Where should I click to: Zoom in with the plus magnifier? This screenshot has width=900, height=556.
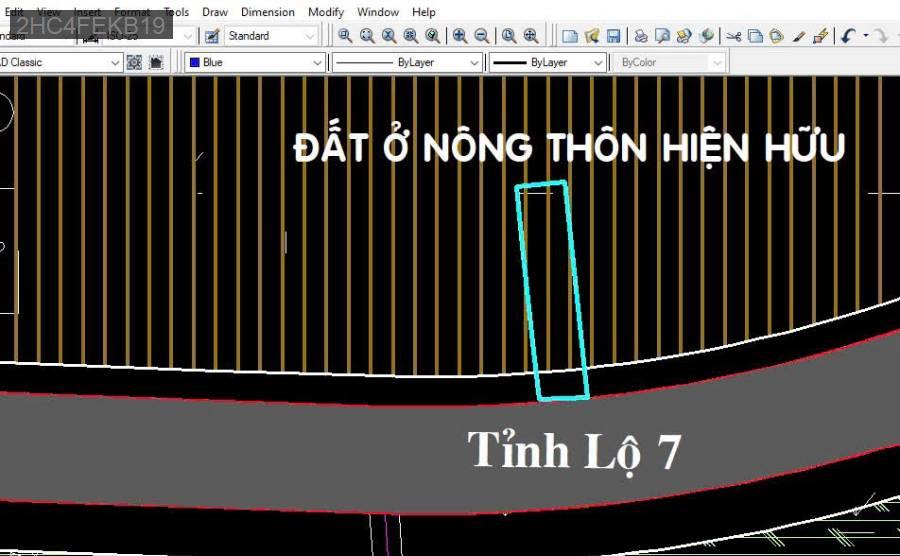point(459,36)
